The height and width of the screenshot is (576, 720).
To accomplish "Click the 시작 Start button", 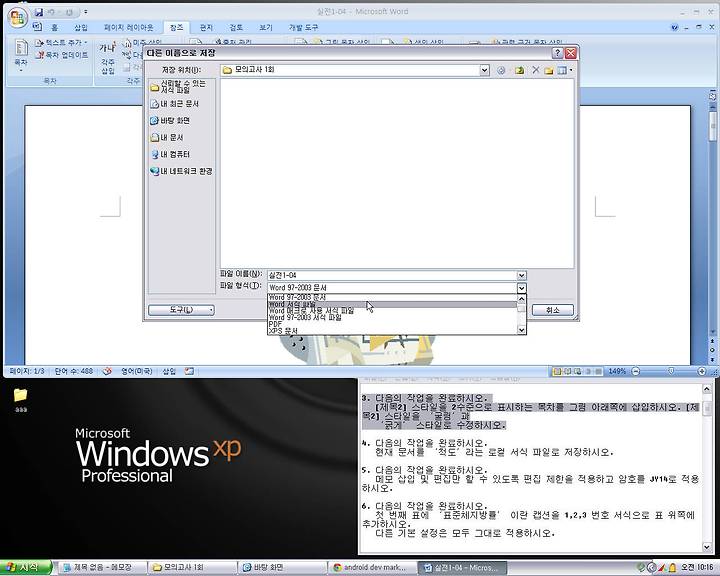I will [x=26, y=568].
